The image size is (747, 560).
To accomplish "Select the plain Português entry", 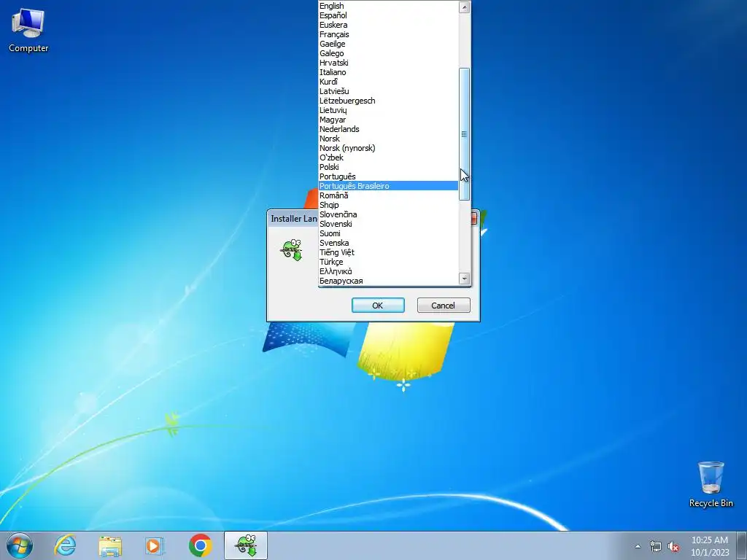I will [388, 176].
